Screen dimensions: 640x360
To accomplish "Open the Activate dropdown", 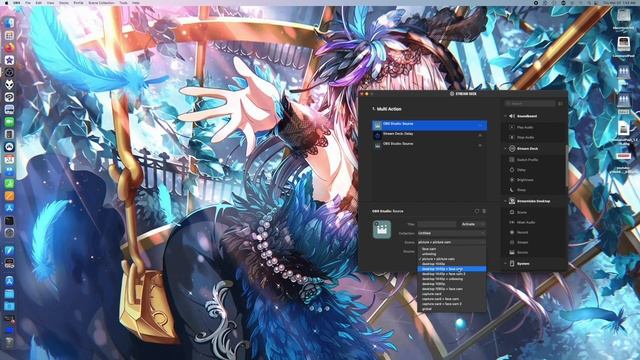I will [473, 224].
